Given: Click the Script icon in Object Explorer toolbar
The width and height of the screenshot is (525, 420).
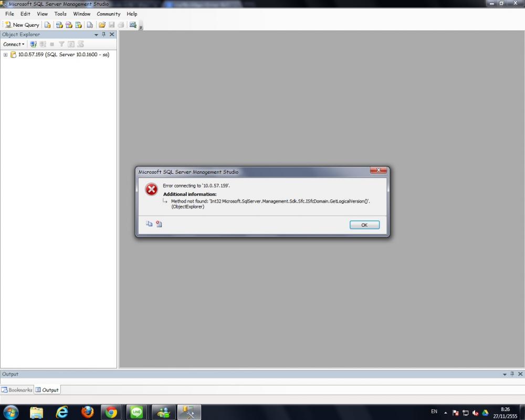Looking at the screenshot, I should pyautogui.click(x=80, y=44).
